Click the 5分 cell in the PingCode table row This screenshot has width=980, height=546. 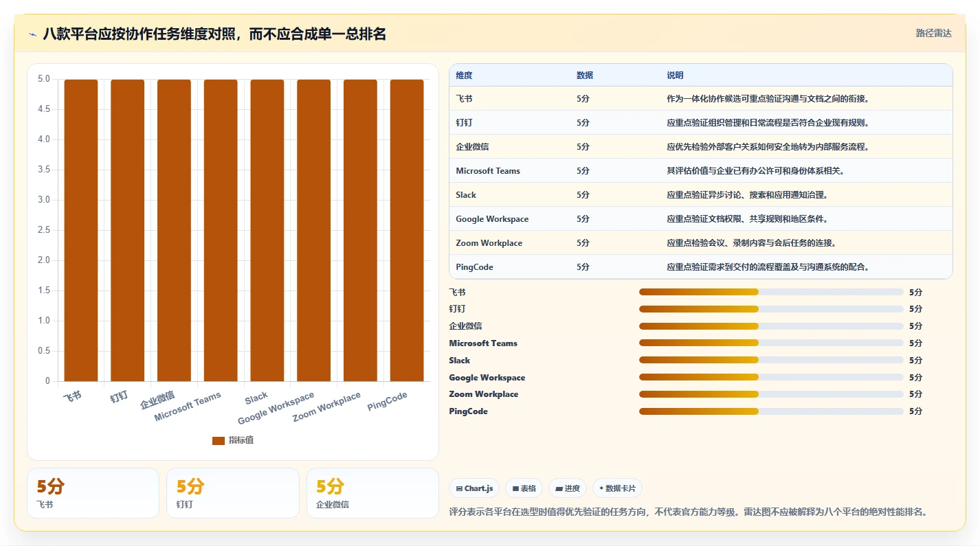[583, 267]
